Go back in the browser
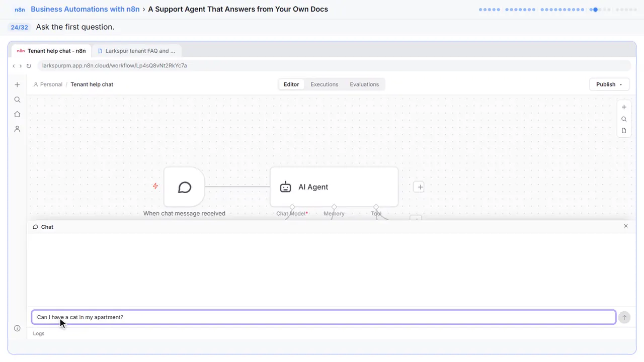Image resolution: width=644 pixels, height=362 pixels. 14,66
